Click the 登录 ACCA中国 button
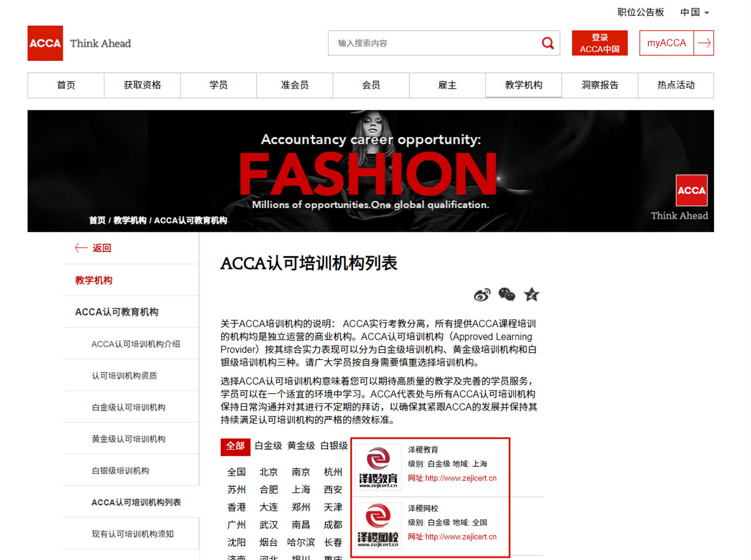The image size is (751, 560). 600,43
